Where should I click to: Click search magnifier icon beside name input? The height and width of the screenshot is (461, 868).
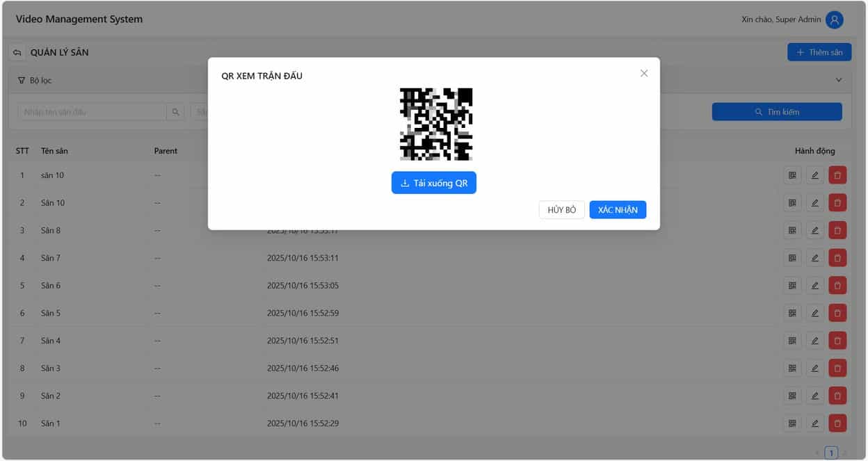[x=175, y=112]
